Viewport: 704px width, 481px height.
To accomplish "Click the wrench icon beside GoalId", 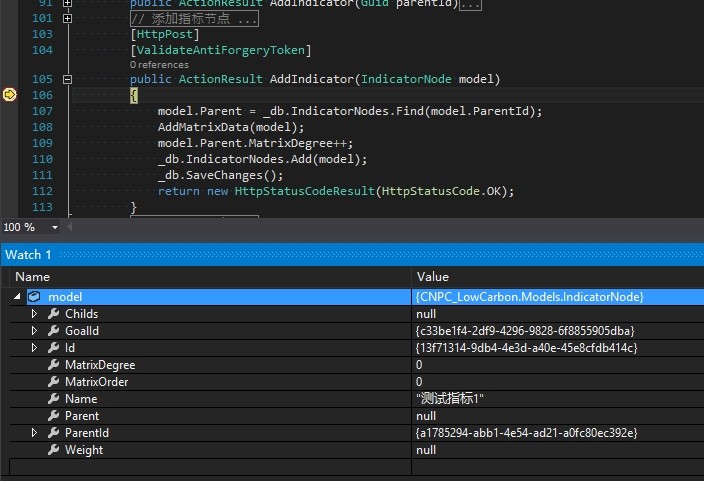I will click(x=53, y=331).
